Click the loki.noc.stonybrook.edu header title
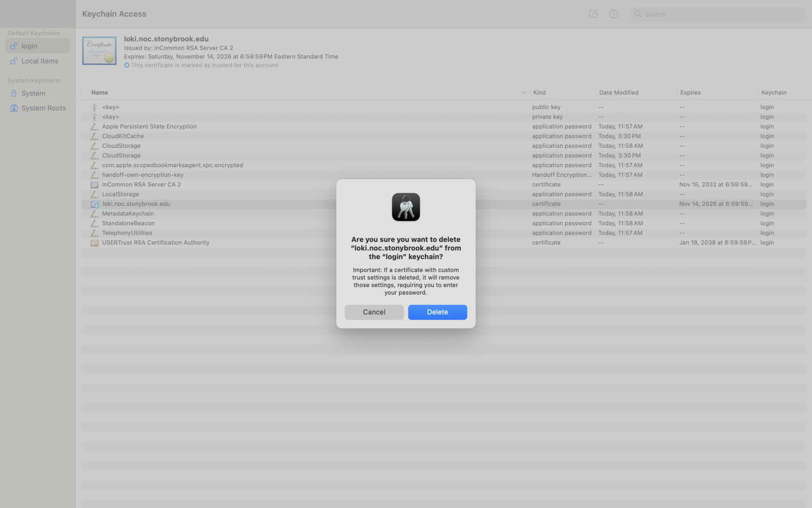 [166, 39]
